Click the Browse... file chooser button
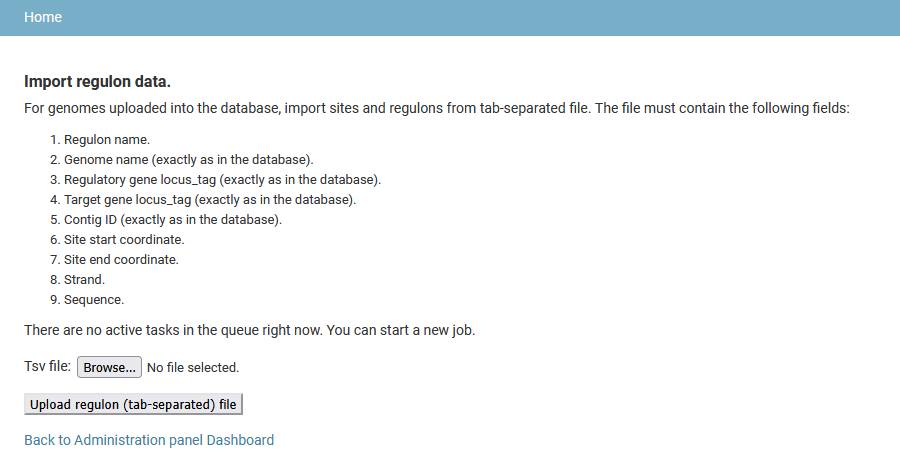Screen dimensions: 900x458 109,367
